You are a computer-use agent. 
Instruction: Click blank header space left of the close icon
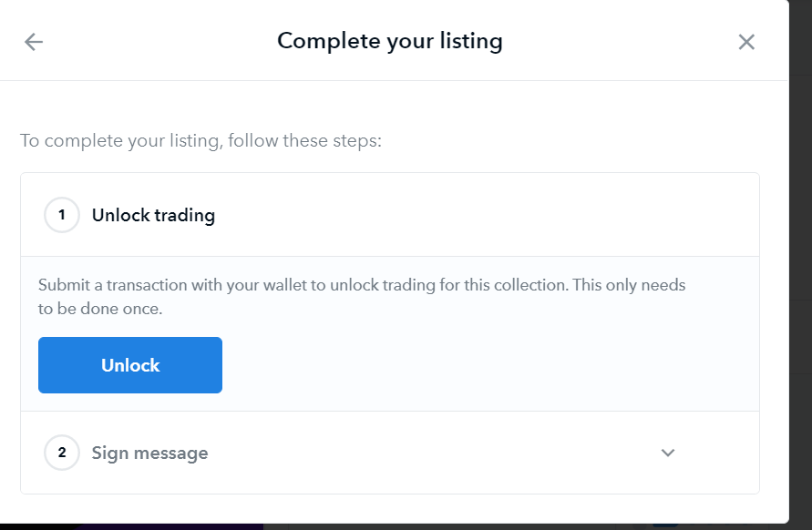click(638, 42)
